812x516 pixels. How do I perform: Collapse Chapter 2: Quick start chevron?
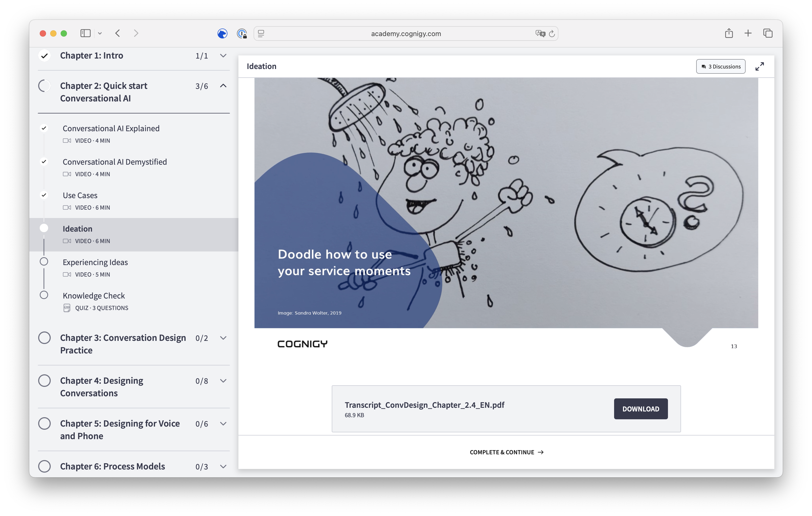pyautogui.click(x=223, y=86)
